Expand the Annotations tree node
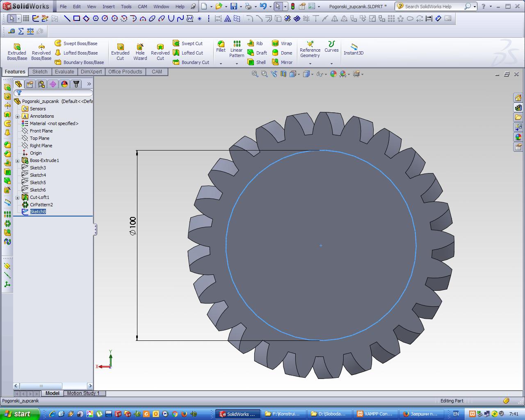Screen dimensions: 525x420 [18, 116]
